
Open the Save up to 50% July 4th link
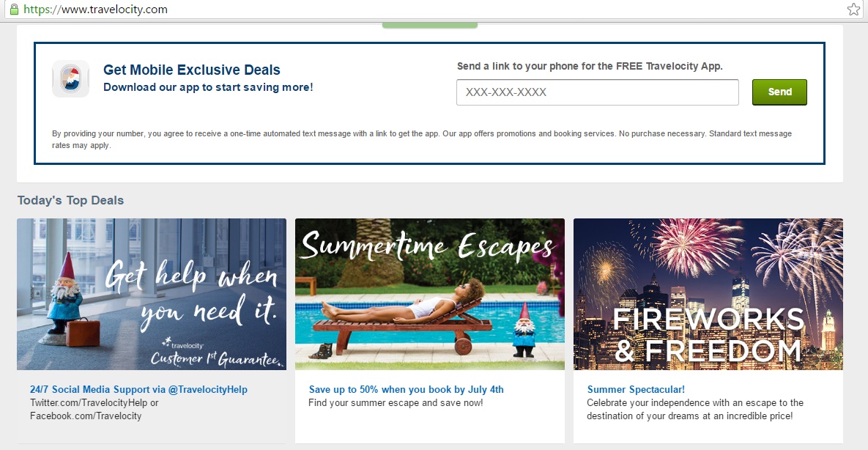[407, 390]
